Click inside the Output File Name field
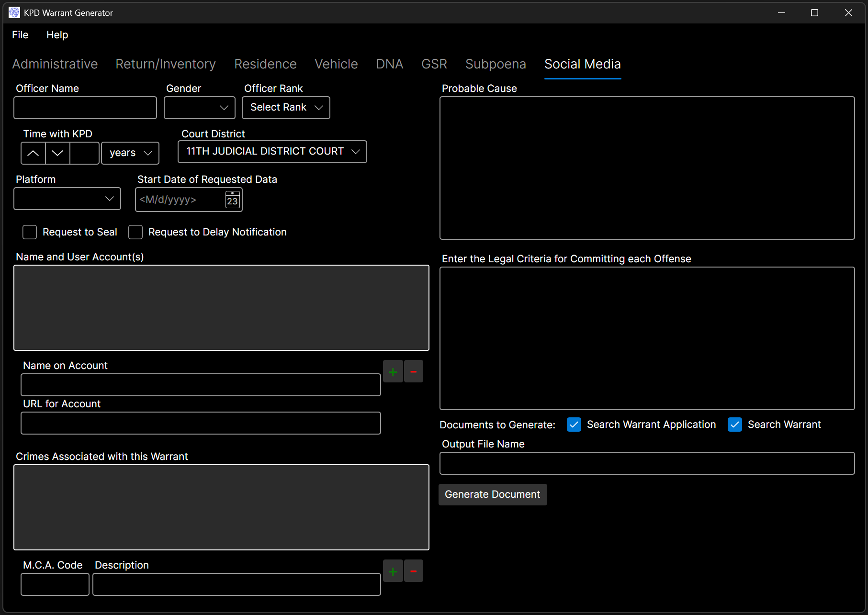This screenshot has height=615, width=868. tap(647, 463)
